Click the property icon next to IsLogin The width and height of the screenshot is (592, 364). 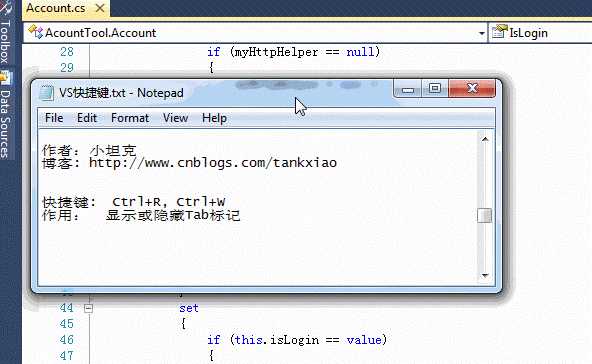coord(500,32)
